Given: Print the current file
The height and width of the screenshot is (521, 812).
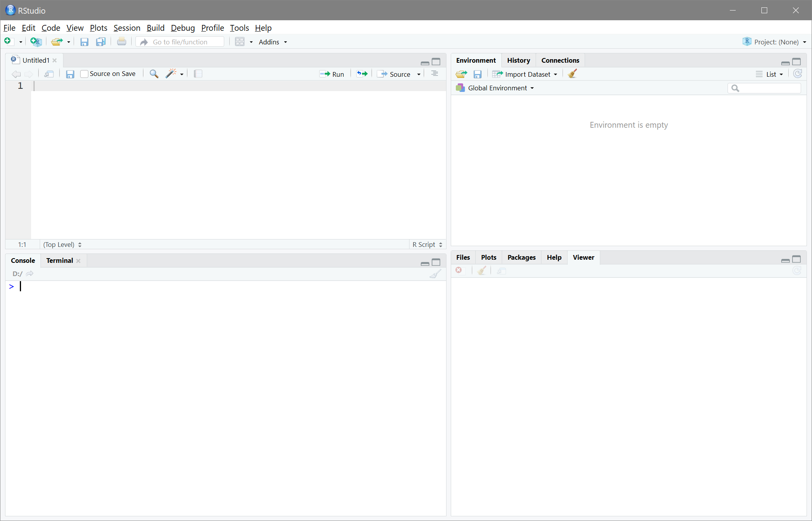Looking at the screenshot, I should 121,42.
